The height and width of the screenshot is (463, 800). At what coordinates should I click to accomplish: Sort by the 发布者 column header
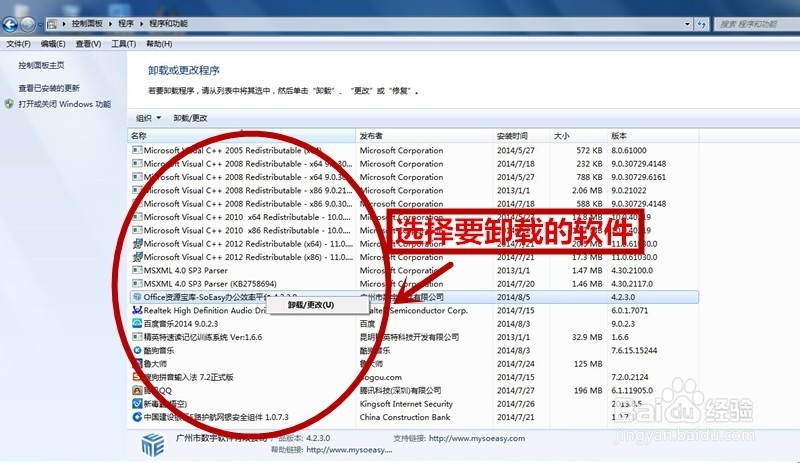424,136
